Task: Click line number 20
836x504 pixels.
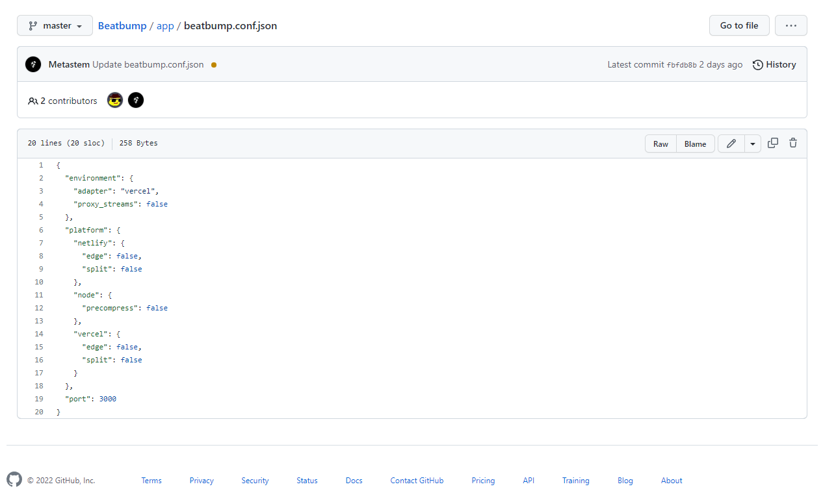Action: pyautogui.click(x=39, y=412)
